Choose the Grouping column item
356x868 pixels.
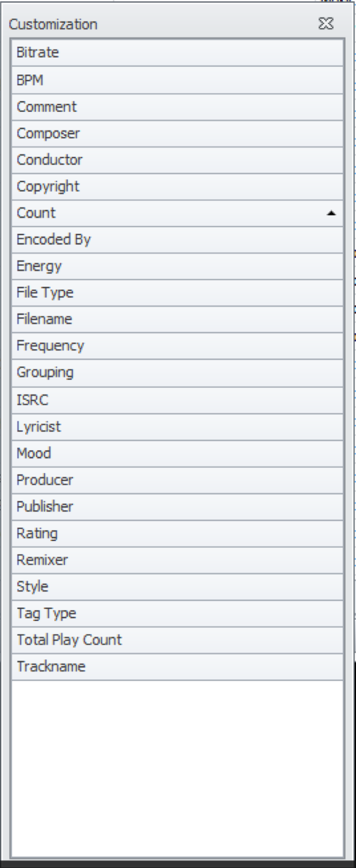[177, 373]
